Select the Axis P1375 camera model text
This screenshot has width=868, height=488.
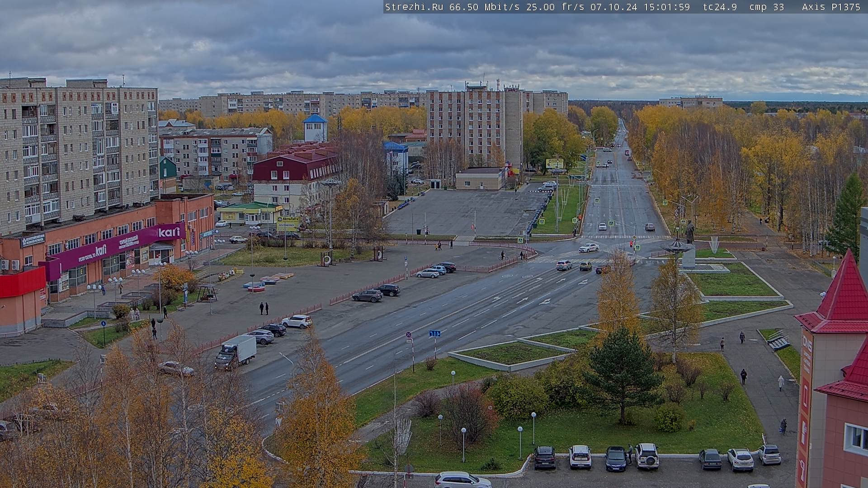831,7
